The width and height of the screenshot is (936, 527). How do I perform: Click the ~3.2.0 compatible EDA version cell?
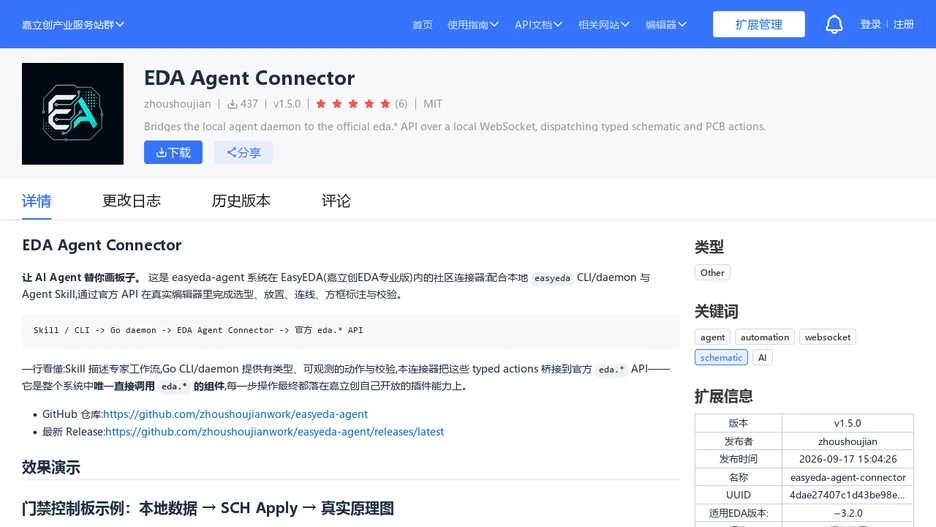tap(848, 513)
